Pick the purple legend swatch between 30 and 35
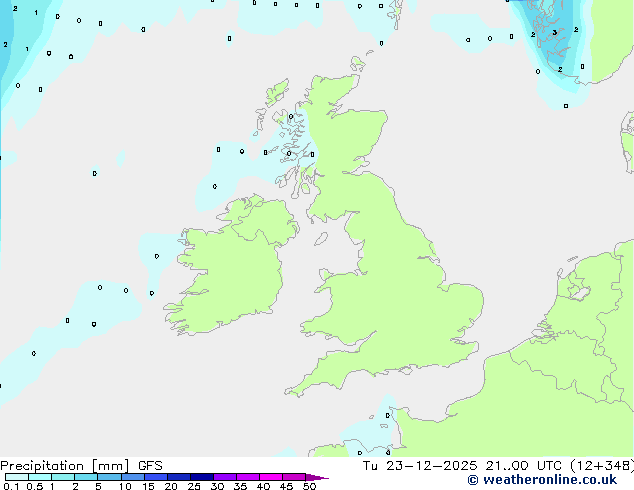Viewport: 634px width, 490px height. pyautogui.click(x=224, y=477)
